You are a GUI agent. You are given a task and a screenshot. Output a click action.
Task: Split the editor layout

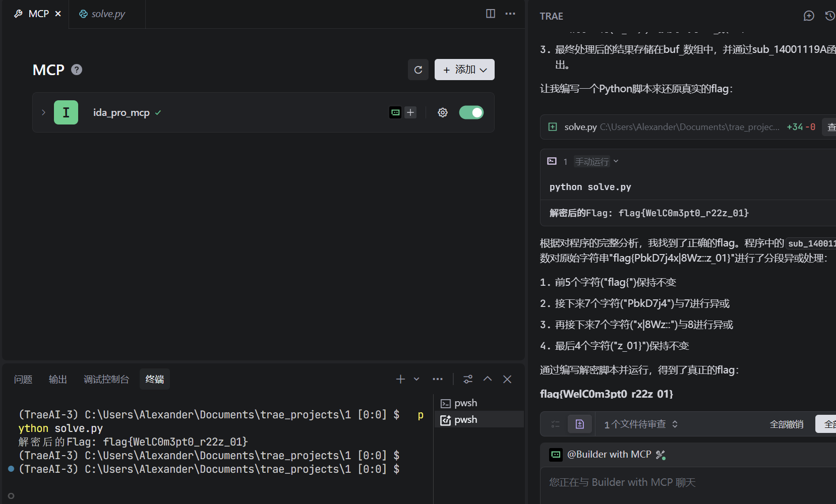pos(491,14)
